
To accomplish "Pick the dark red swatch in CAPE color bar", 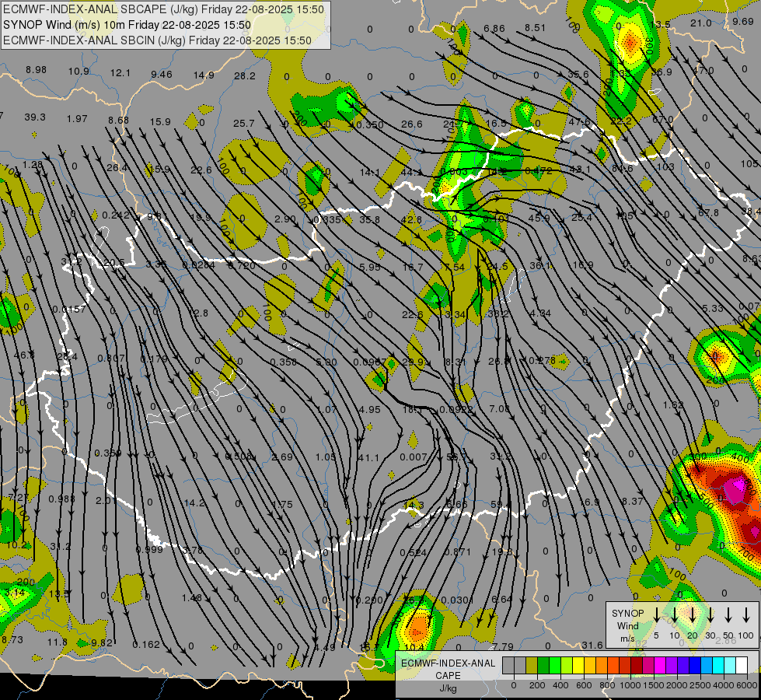I will [x=637, y=665].
